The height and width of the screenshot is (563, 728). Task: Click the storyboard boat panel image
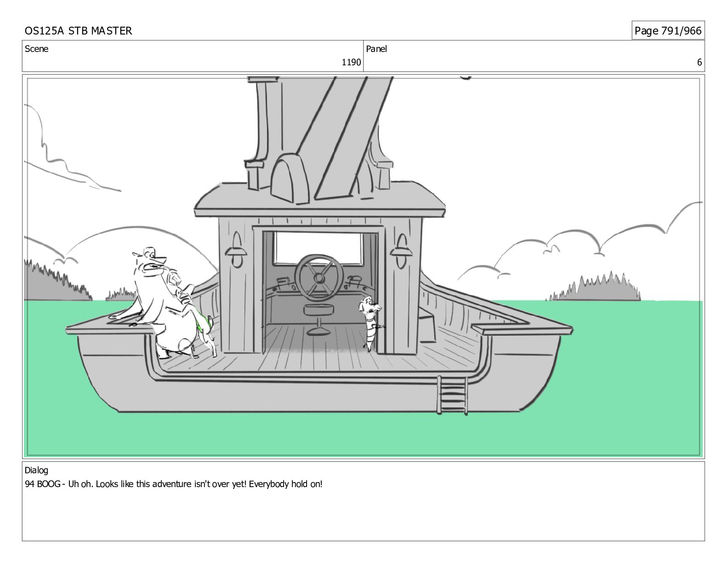coord(364,267)
